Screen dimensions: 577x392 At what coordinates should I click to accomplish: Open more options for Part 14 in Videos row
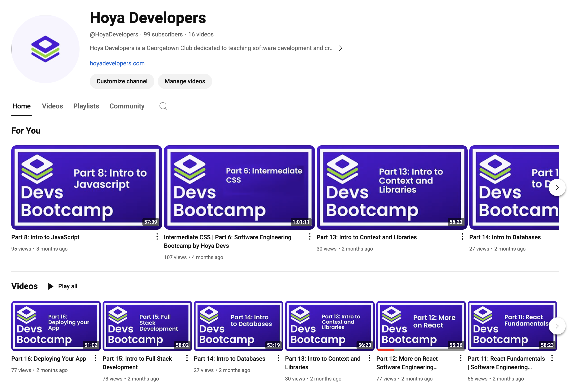tap(278, 358)
